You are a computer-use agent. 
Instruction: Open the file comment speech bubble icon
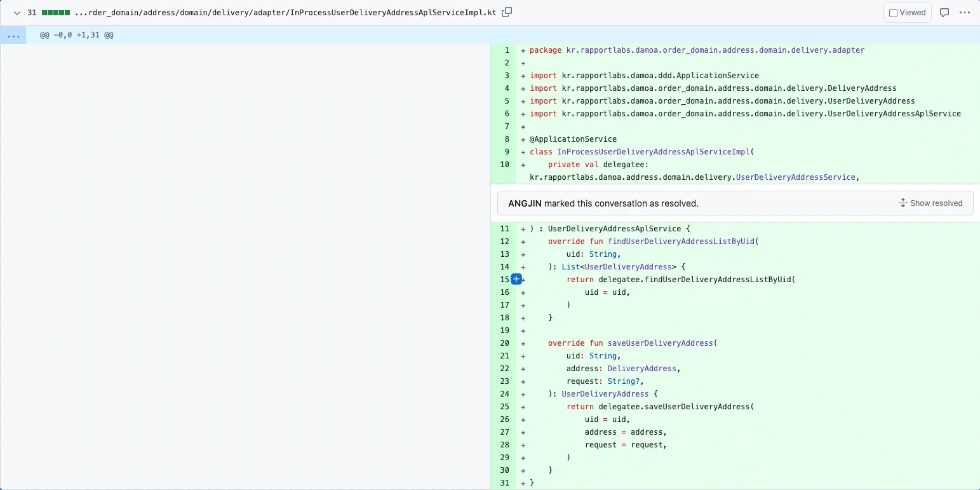944,13
